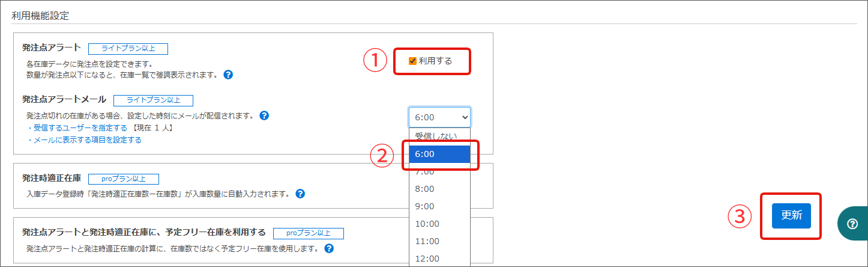Image resolution: width=868 pixels, height=267 pixels.
Task: Choose 11:00 from the time list
Action: click(439, 241)
